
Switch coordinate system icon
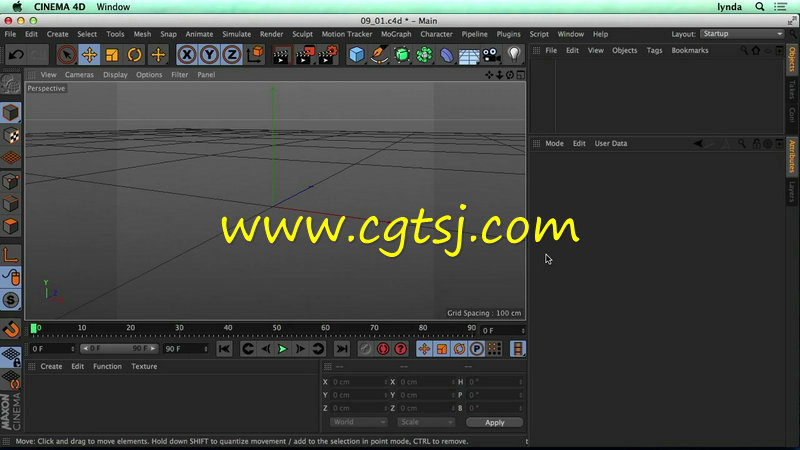[255, 55]
